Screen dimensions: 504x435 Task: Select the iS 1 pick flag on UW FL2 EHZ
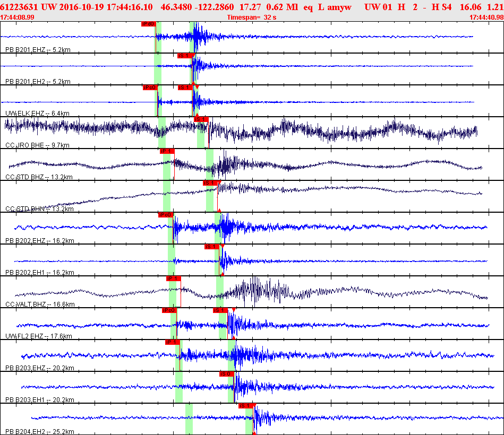pyautogui.click(x=220, y=310)
